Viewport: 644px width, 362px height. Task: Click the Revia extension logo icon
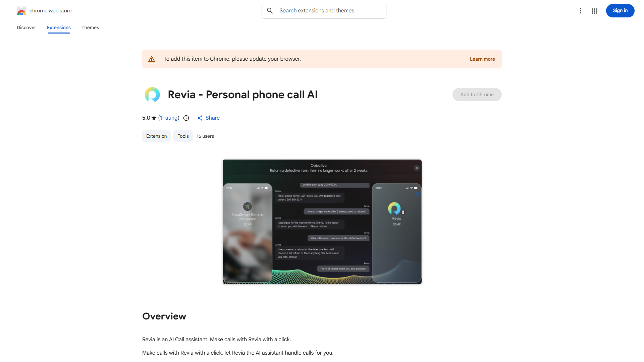(x=152, y=95)
